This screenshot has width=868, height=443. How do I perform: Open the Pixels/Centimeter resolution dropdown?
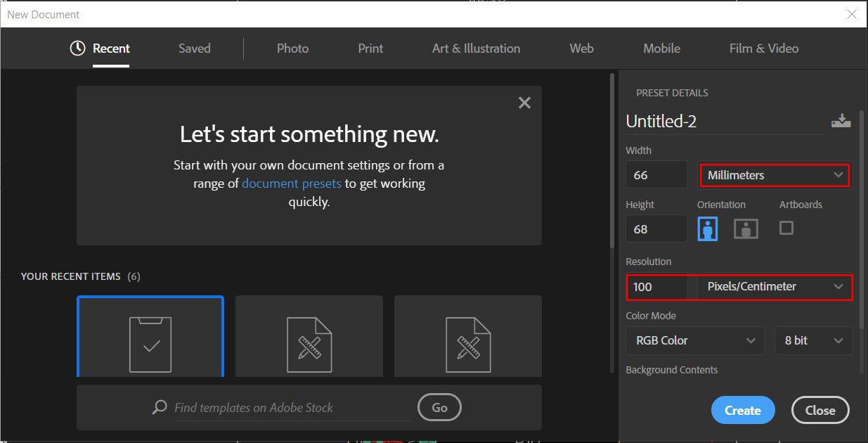coord(774,286)
